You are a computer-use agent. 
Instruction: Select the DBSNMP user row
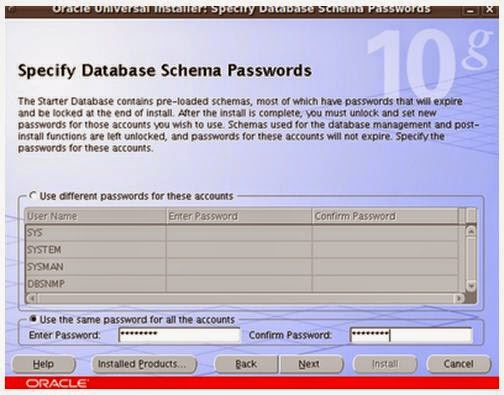click(x=242, y=284)
